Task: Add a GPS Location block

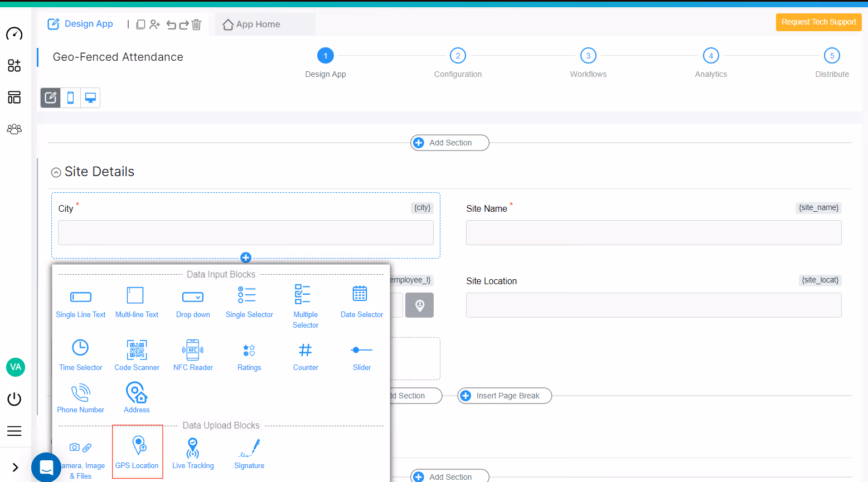Action: point(137,452)
